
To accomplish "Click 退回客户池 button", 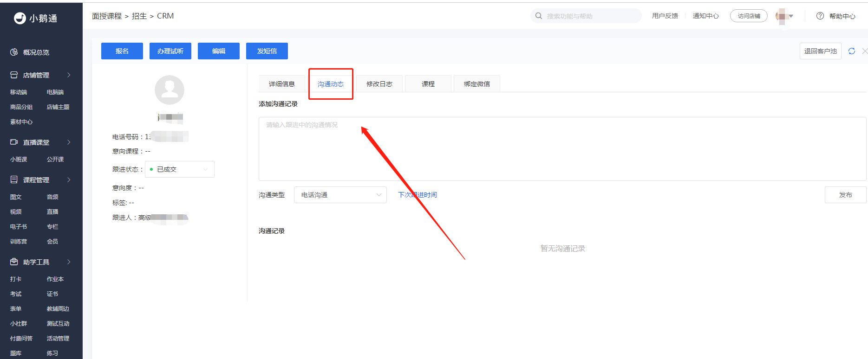I will click(x=821, y=51).
